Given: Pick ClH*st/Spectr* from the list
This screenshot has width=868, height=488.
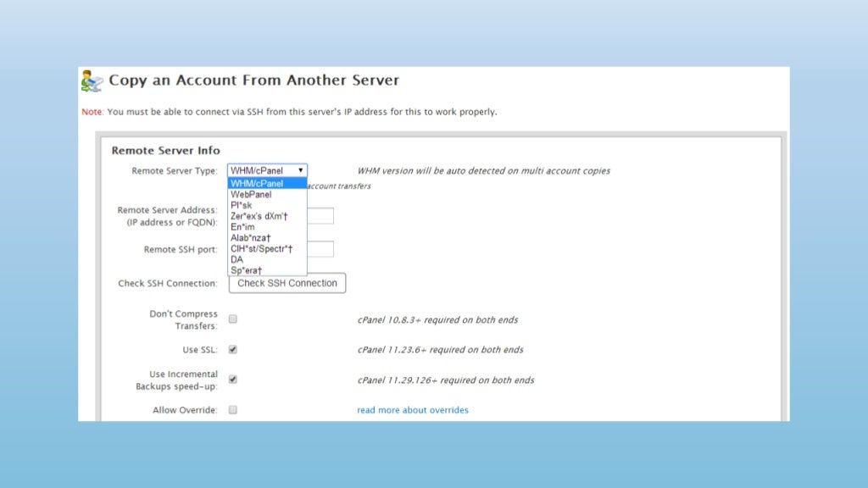Looking at the screenshot, I should click(x=267, y=249).
